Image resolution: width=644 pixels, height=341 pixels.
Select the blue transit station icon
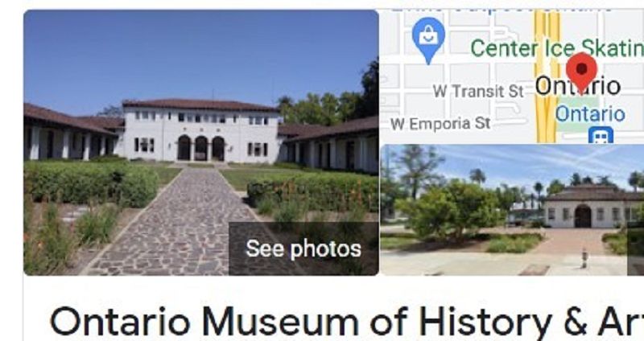pyautogui.click(x=601, y=135)
